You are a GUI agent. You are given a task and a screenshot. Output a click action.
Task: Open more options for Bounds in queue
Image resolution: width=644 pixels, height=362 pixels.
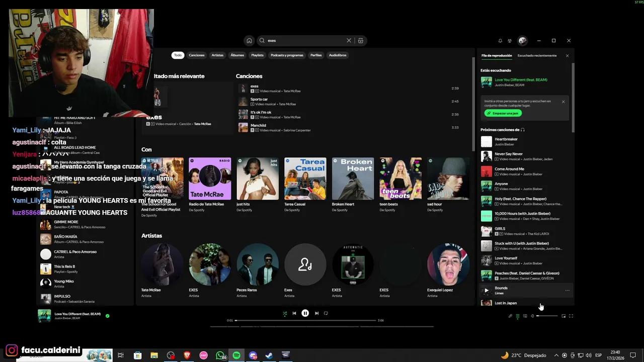567,291
